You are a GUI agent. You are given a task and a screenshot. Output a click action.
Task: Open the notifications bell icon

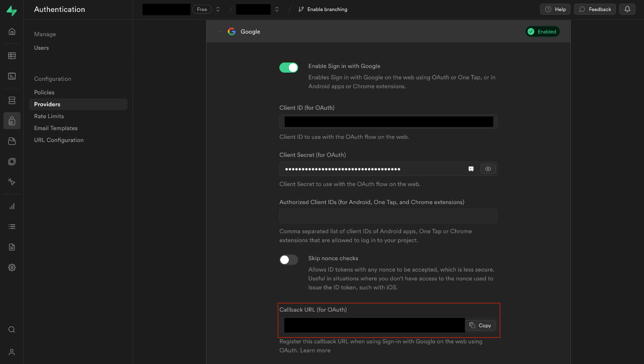point(627,9)
